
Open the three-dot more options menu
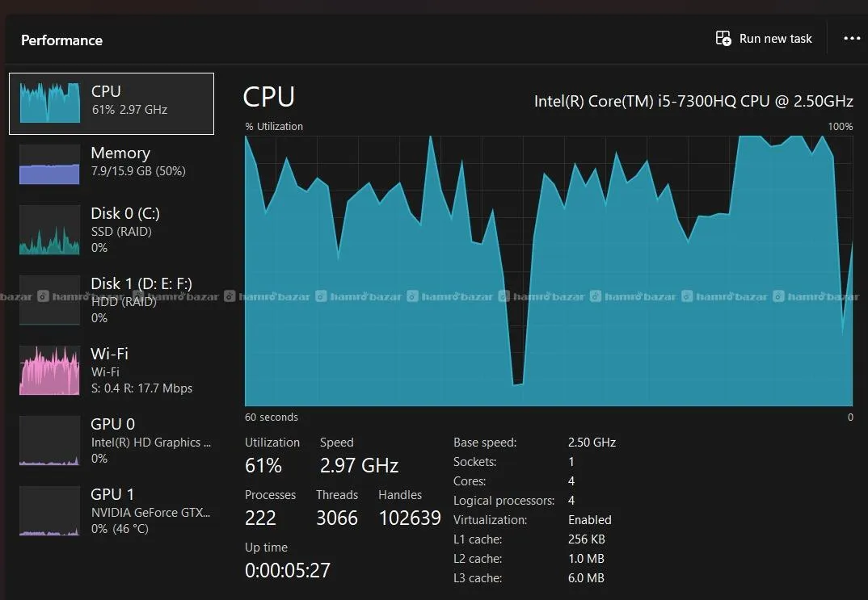tap(852, 39)
